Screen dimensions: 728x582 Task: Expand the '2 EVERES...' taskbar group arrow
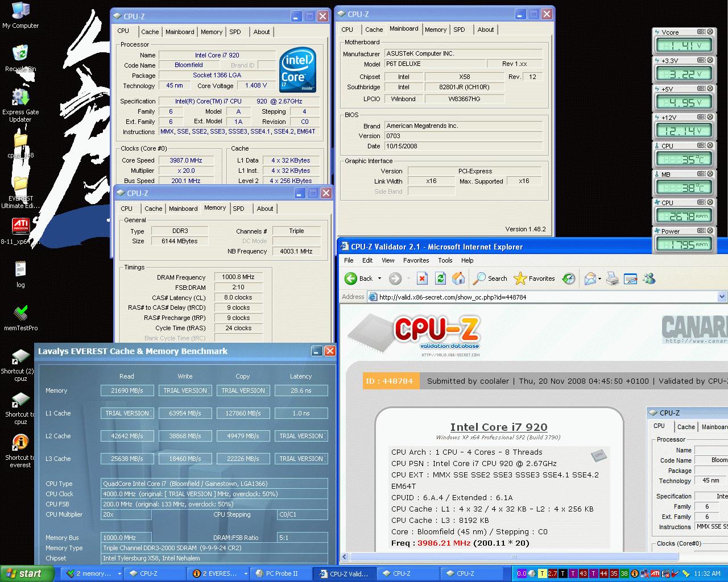pyautogui.click(x=246, y=574)
